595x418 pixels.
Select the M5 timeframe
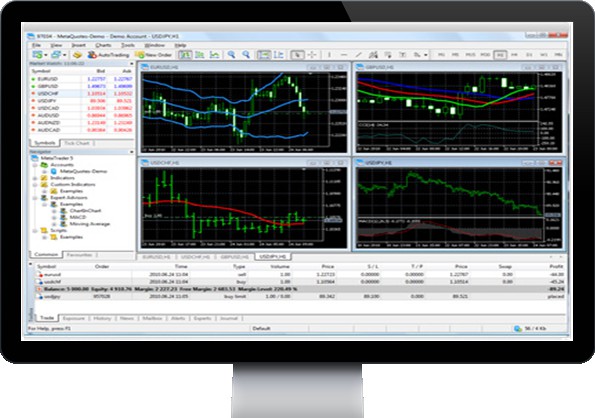click(456, 55)
